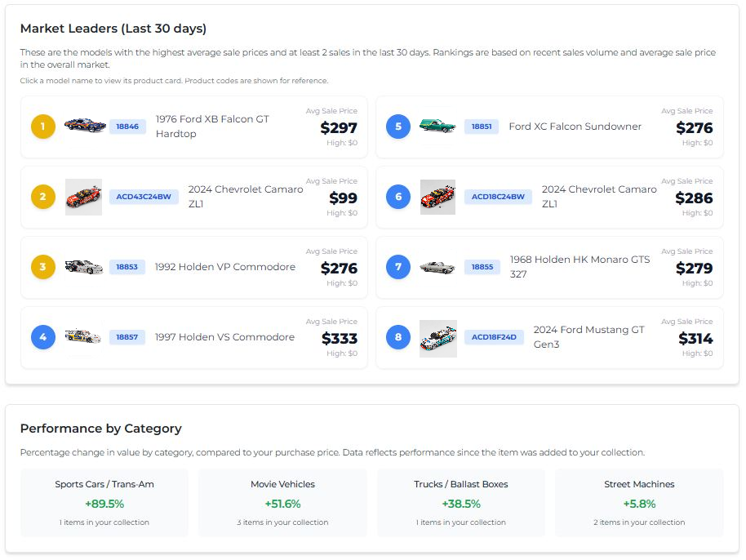
Task: Click the 1992 Holden VP Commodore thumbnail
Action: (x=83, y=267)
